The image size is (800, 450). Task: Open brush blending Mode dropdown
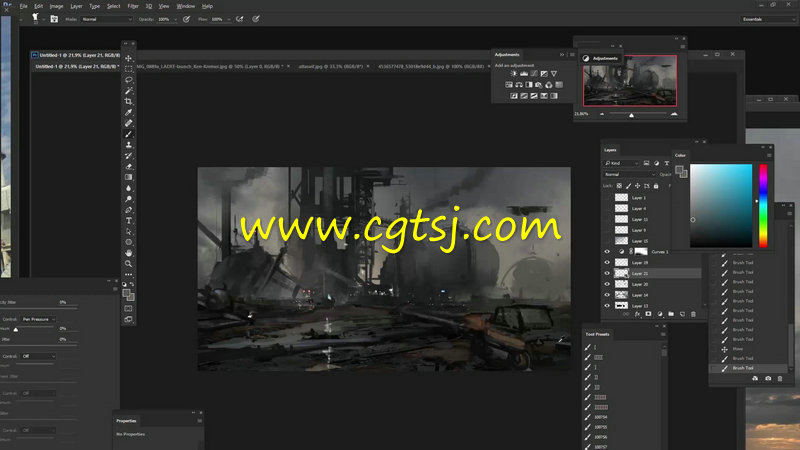[x=107, y=19]
